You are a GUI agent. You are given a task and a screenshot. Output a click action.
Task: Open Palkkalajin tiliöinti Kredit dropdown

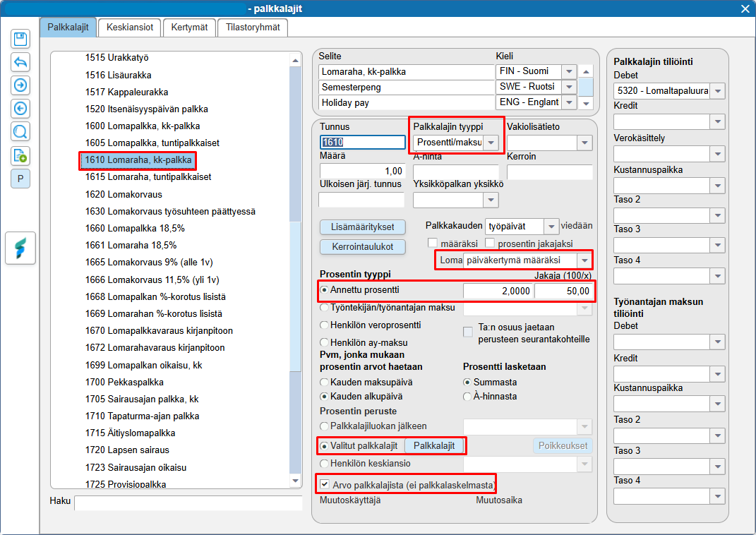pyautogui.click(x=717, y=121)
